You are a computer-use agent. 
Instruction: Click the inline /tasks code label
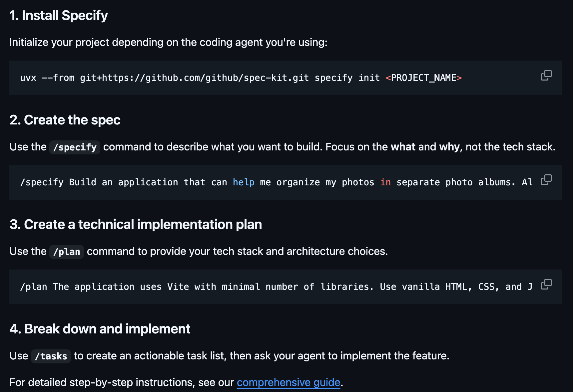pyautogui.click(x=51, y=356)
